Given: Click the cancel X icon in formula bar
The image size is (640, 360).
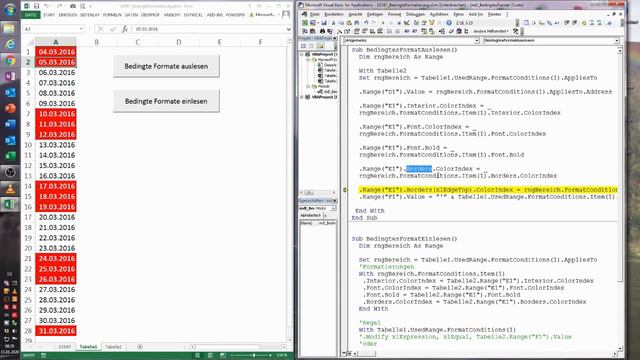Looking at the screenshot, I should click(100, 29).
